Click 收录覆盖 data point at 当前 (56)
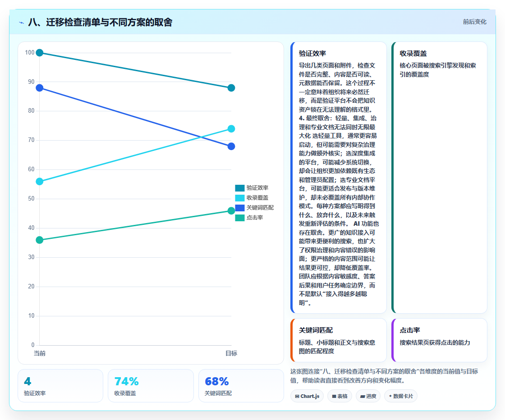This screenshot has height=420, width=505. [x=39, y=182]
